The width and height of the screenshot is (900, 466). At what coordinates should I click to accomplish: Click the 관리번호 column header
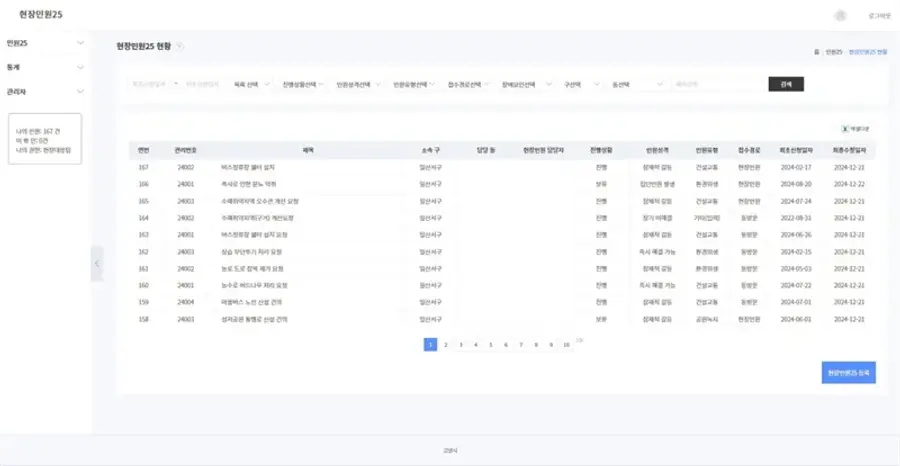click(x=186, y=150)
